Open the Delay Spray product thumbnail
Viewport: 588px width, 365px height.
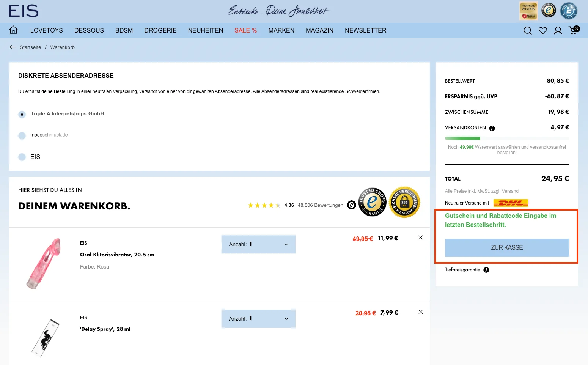coord(46,338)
